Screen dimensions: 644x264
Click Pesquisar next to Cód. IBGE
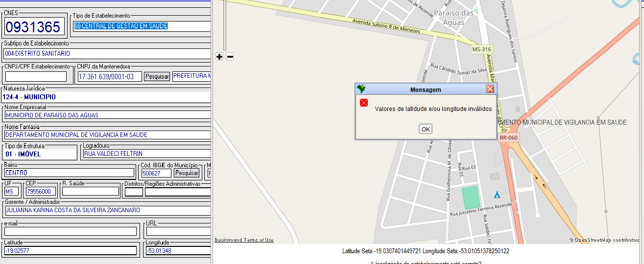pos(187,173)
